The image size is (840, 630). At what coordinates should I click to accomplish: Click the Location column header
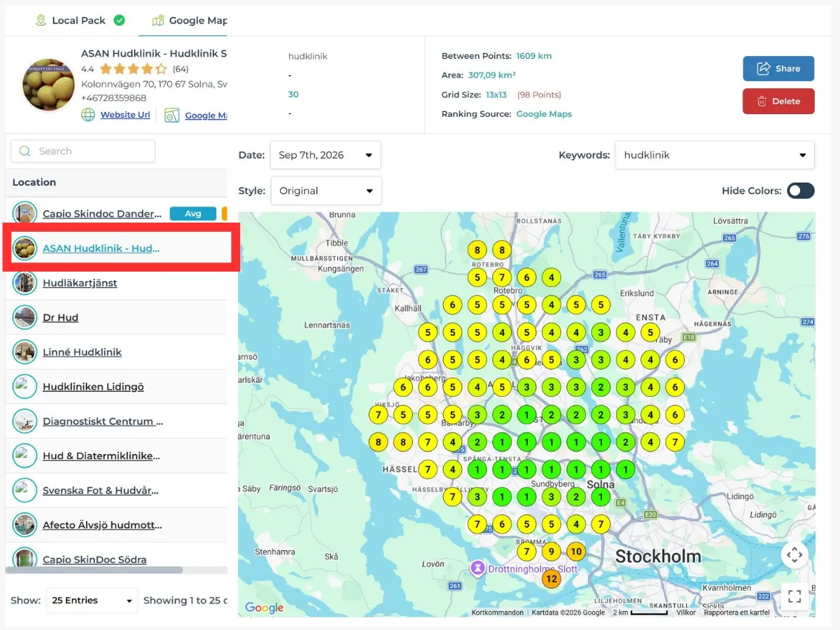click(x=34, y=182)
